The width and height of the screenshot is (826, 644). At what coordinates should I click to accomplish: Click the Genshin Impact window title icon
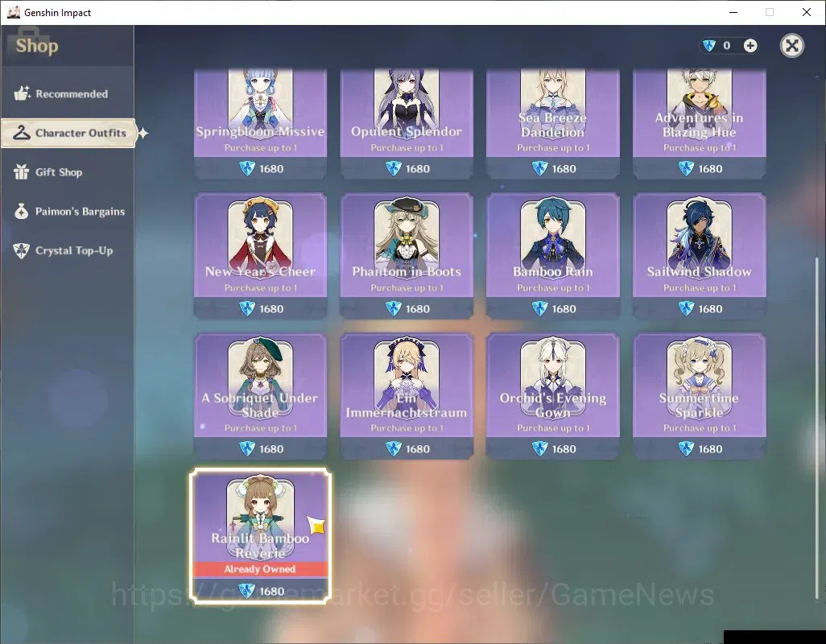click(14, 12)
